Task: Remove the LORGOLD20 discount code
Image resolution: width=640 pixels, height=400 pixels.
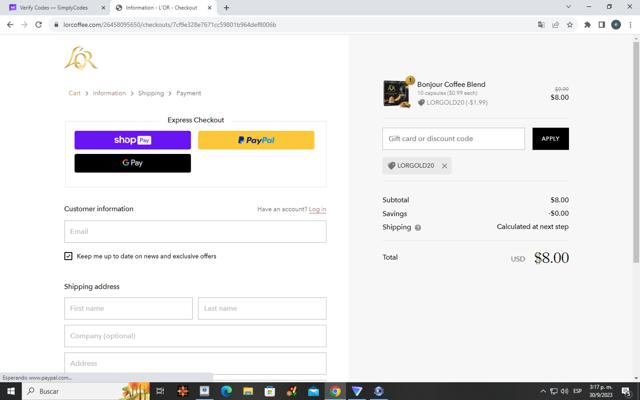Action: 444,166
